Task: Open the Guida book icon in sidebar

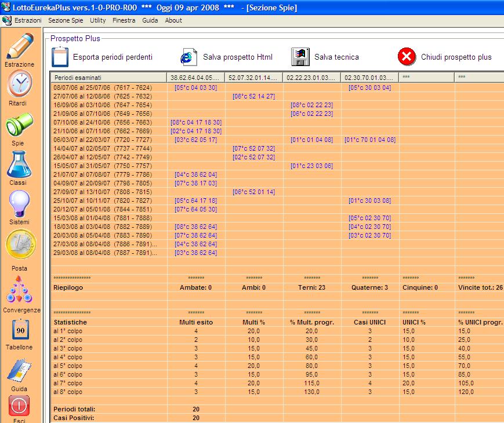Action: 19,371
